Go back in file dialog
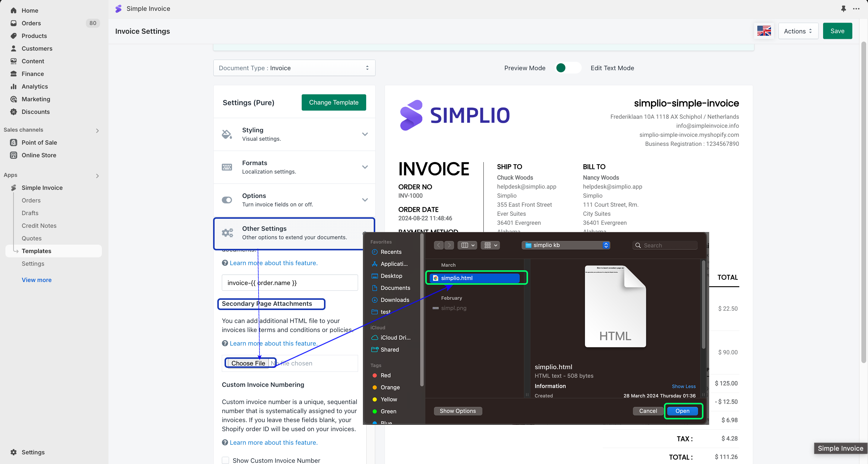The height and width of the screenshot is (464, 868). (439, 245)
